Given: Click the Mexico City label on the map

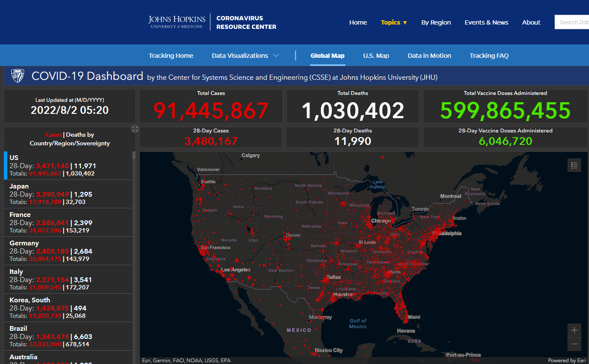Looking at the screenshot, I should click(x=329, y=350).
